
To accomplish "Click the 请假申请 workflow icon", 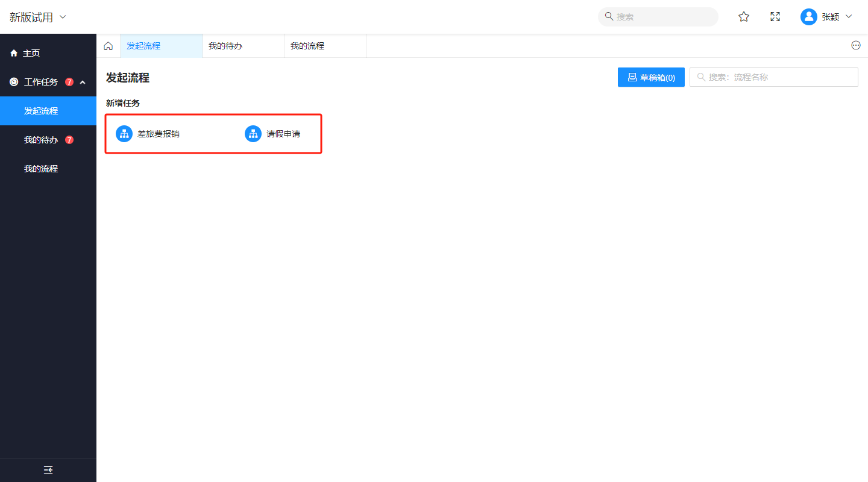I will click(x=253, y=134).
